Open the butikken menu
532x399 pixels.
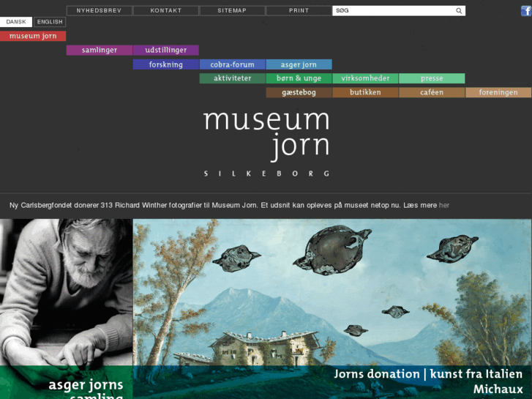[365, 92]
